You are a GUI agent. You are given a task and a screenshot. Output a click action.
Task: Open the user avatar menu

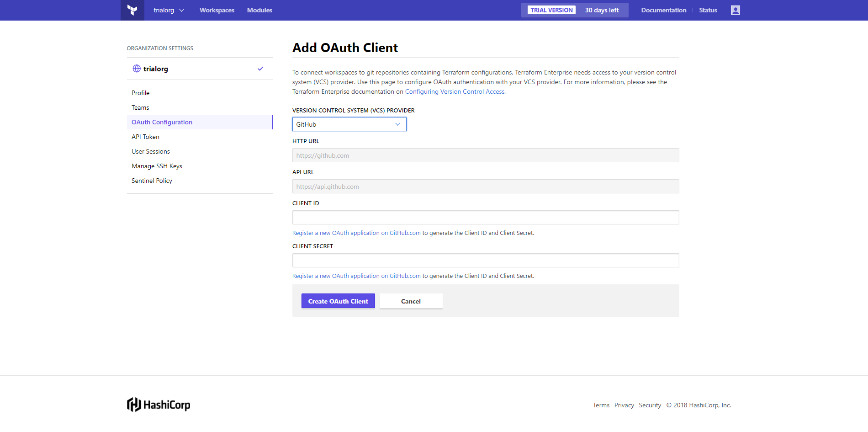point(735,10)
